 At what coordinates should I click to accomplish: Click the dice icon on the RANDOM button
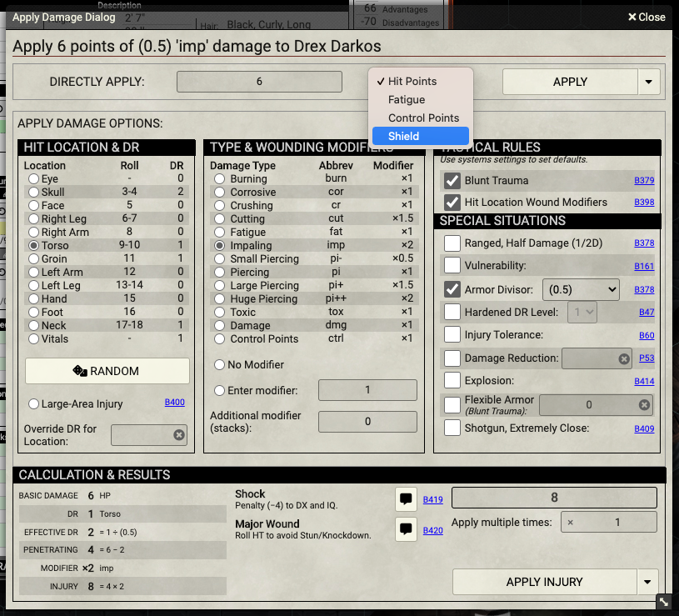tap(79, 371)
